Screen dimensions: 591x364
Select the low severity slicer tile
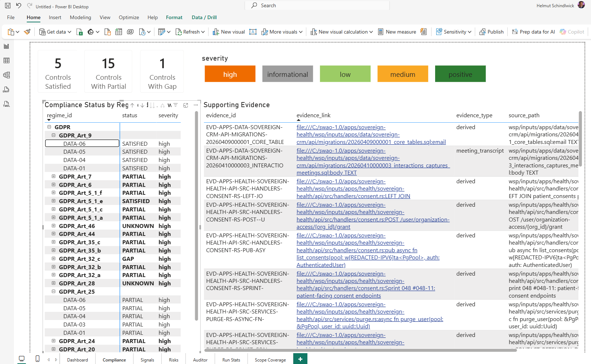click(x=345, y=74)
